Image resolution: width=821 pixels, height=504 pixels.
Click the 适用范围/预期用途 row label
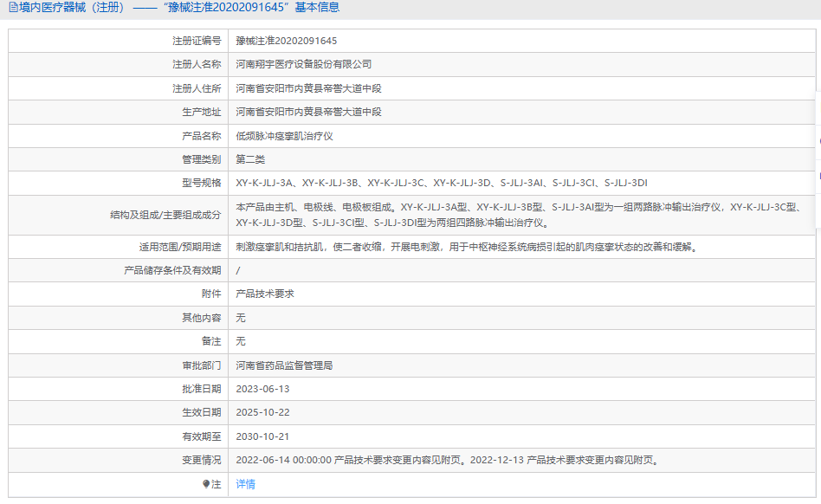[x=180, y=247]
